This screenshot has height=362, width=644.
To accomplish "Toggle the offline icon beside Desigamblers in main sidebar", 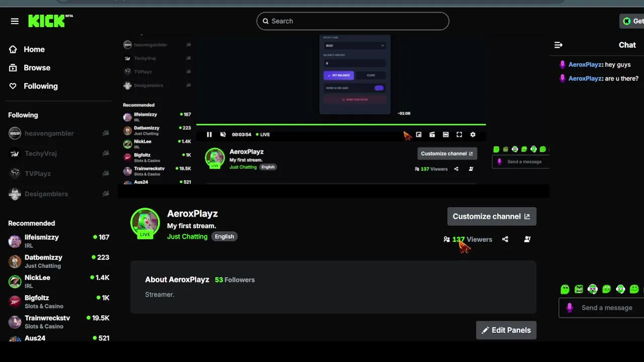I will tap(106, 194).
